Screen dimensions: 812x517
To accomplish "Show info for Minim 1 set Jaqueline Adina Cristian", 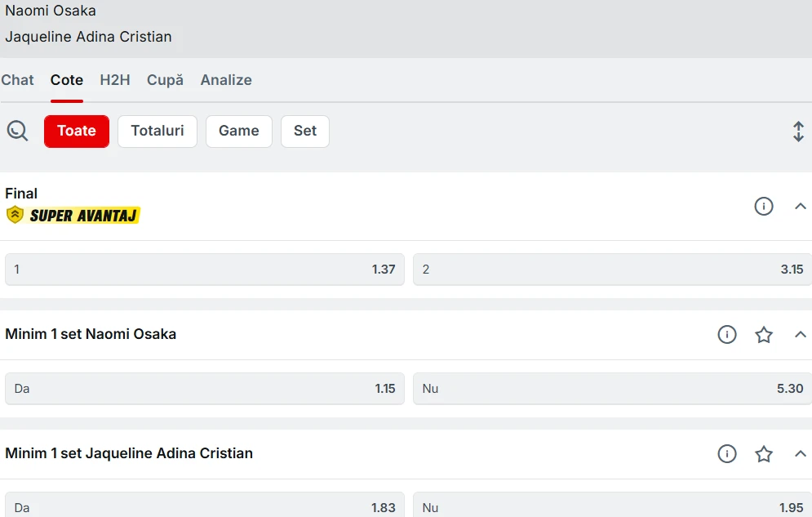I will [x=726, y=453].
